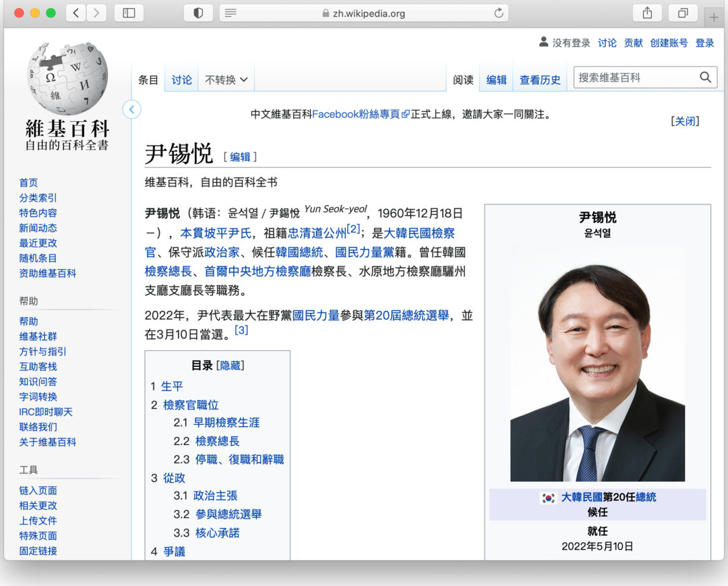The height and width of the screenshot is (586, 728).
Task: Click the search magnifier icon
Action: click(x=705, y=77)
